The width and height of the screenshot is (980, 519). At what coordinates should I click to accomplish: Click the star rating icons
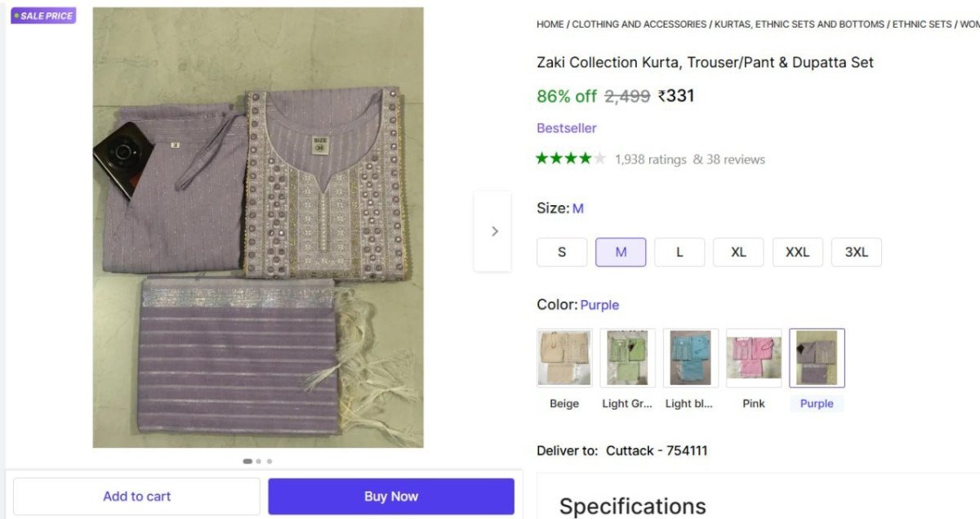(568, 159)
